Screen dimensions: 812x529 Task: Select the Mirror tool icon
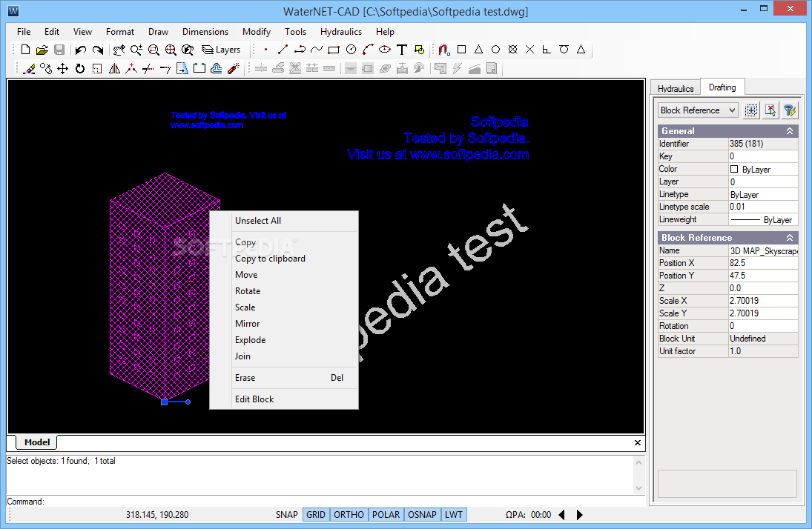[114, 68]
